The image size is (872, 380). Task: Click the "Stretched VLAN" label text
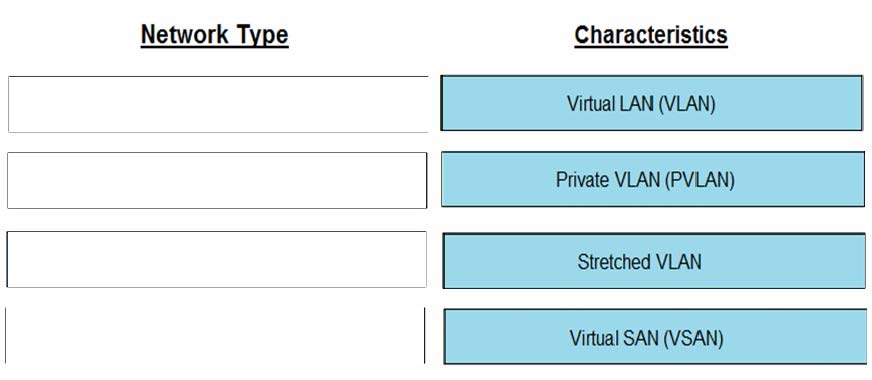pyautogui.click(x=639, y=261)
